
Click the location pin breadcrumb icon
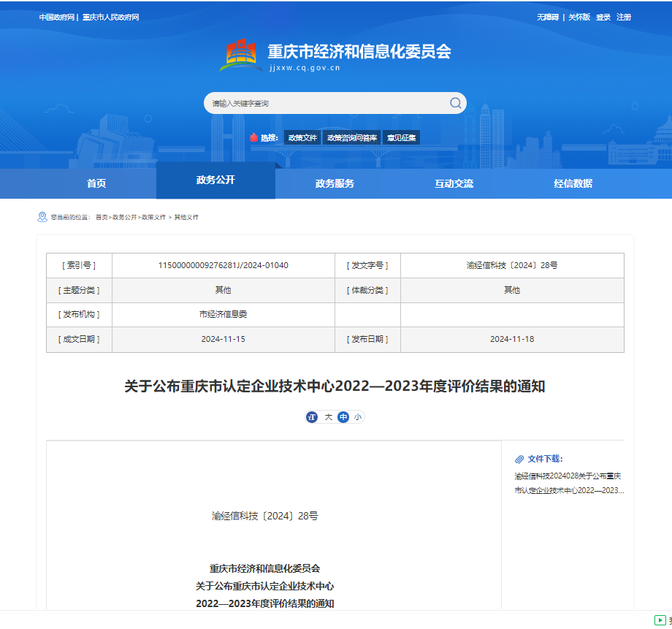click(x=42, y=217)
